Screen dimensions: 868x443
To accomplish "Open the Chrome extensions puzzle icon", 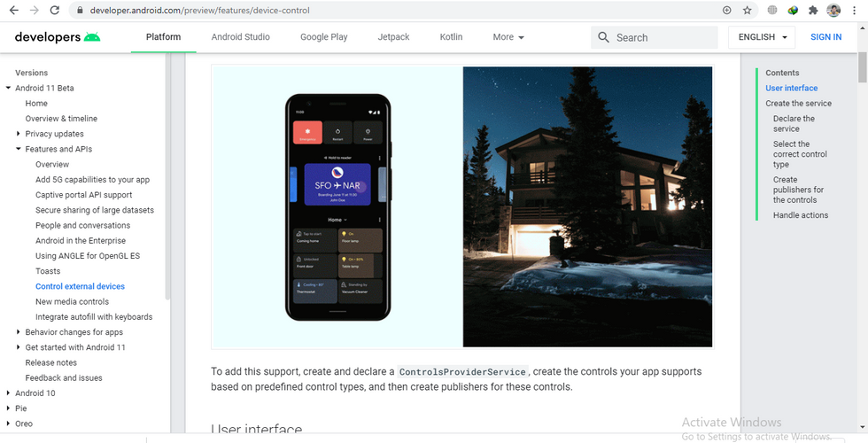I will pos(813,10).
